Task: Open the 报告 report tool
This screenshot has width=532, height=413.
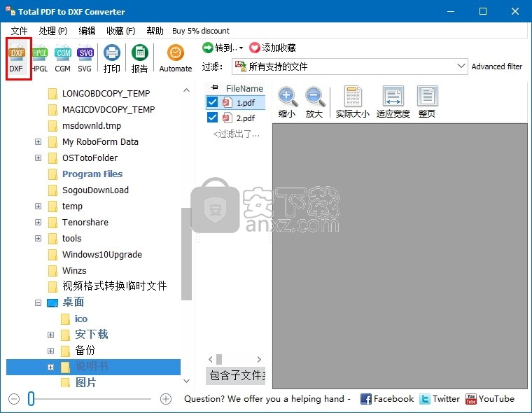Action: [140, 59]
